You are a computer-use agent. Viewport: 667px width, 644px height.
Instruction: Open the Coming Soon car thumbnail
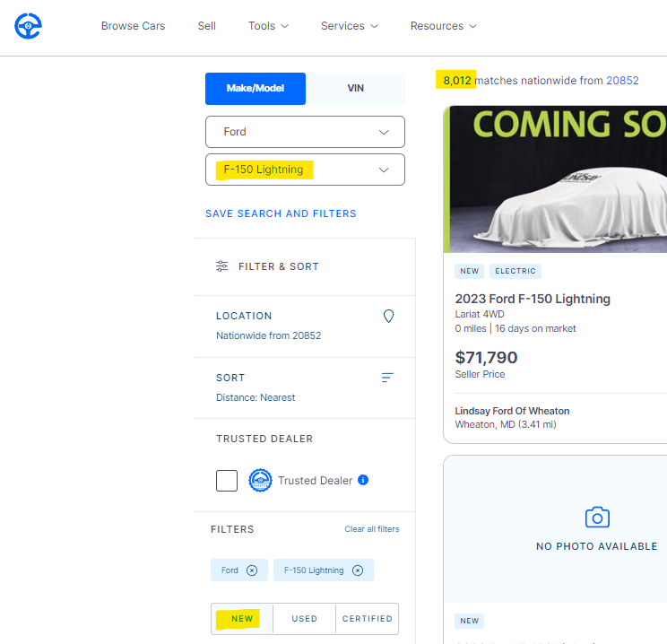555,179
